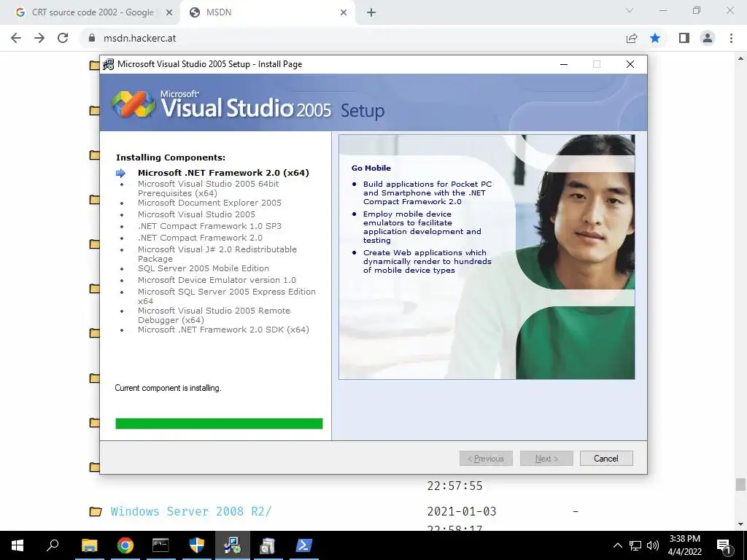The image size is (747, 560).
Task: Open Chrome side panel icon
Action: tap(684, 38)
